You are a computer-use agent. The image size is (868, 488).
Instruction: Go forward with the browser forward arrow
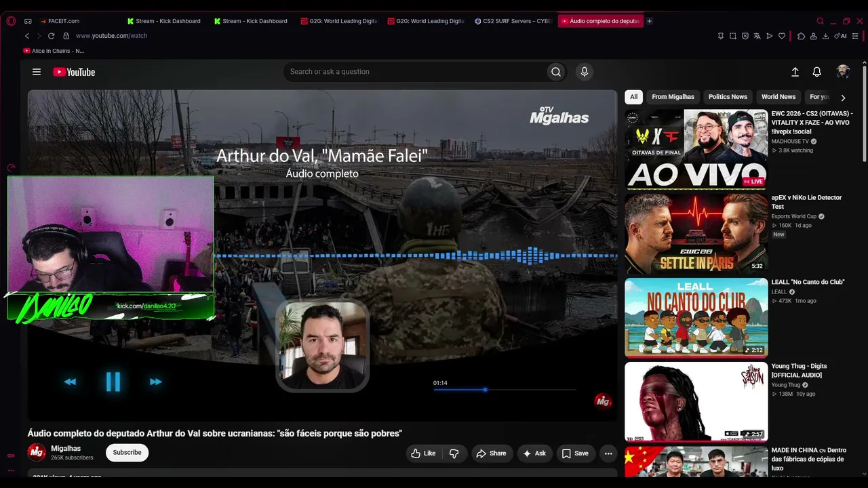click(x=39, y=36)
